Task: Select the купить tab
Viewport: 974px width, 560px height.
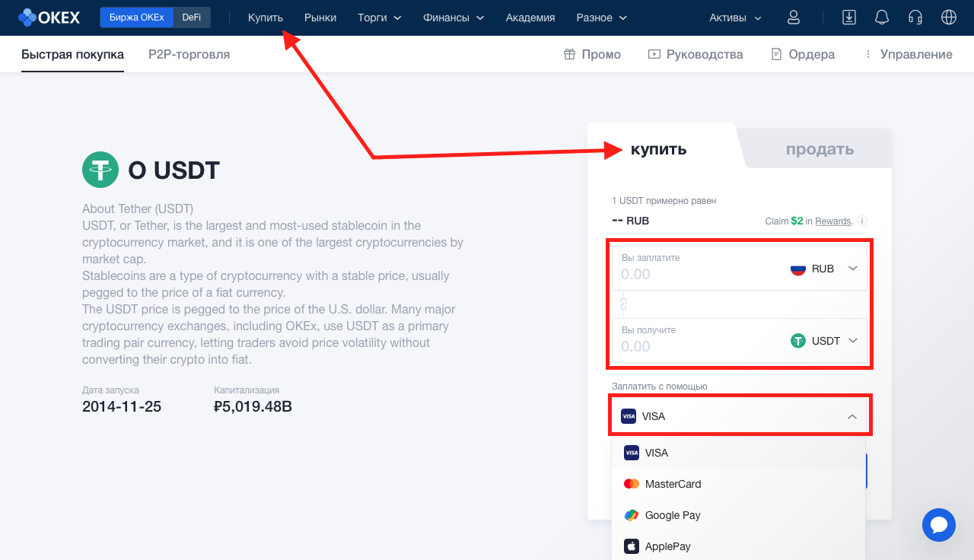Action: pos(658,149)
